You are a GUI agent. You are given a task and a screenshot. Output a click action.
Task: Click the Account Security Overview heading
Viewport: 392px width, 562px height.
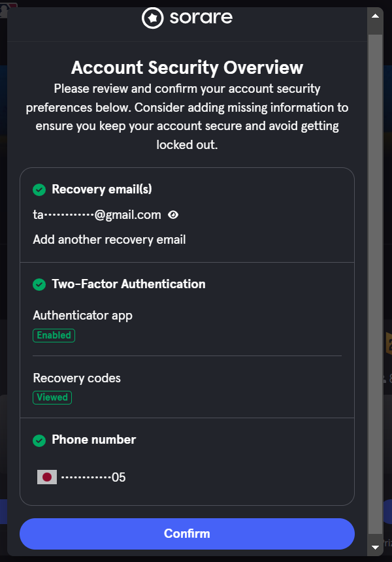187,67
